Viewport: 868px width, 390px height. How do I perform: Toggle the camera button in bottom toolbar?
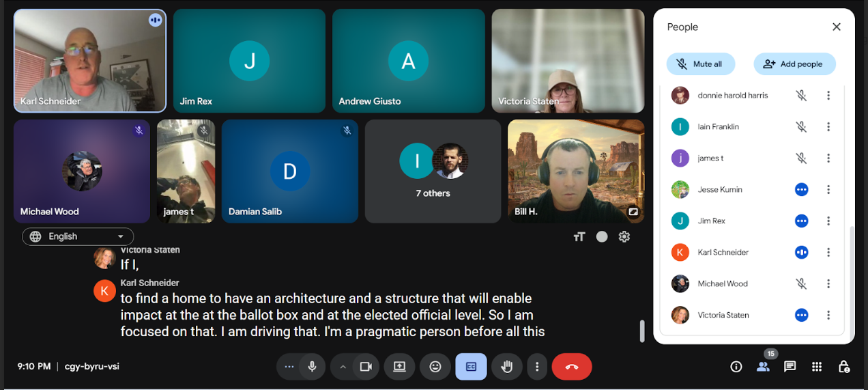(366, 367)
